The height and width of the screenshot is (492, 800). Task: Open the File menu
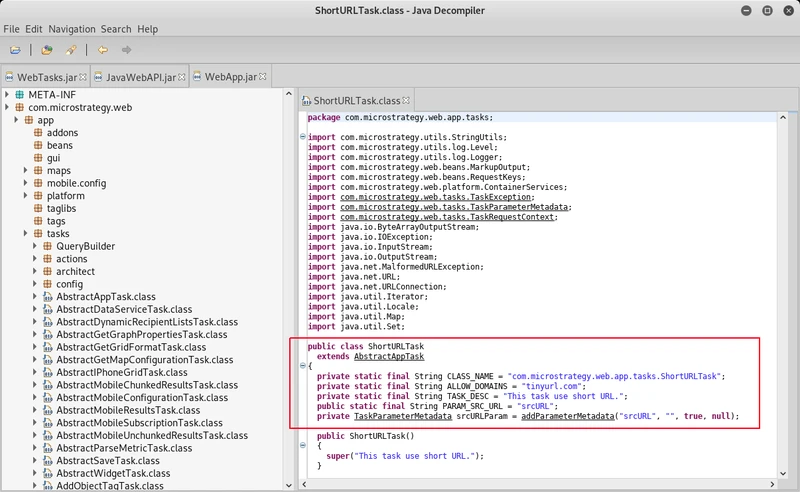tap(11, 29)
